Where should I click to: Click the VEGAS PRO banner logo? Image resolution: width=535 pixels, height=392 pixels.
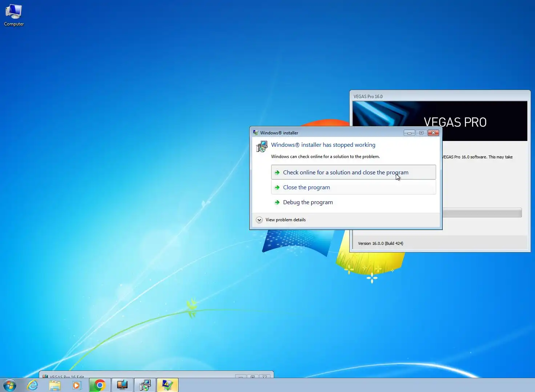tap(455, 122)
